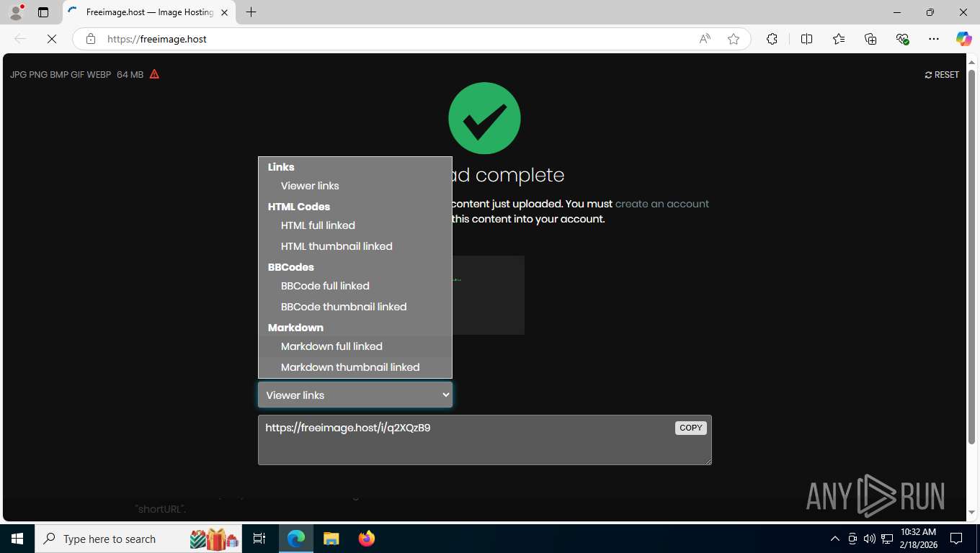Click the Links group header

tap(281, 167)
